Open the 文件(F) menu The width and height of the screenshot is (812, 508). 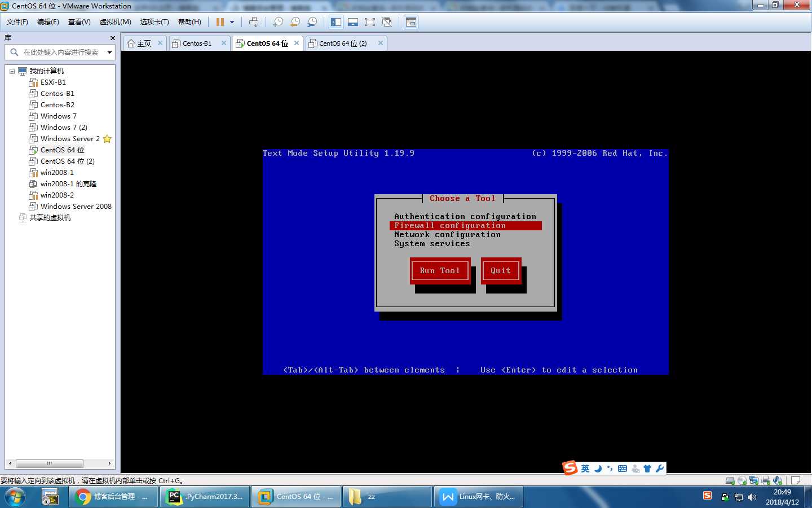point(17,22)
